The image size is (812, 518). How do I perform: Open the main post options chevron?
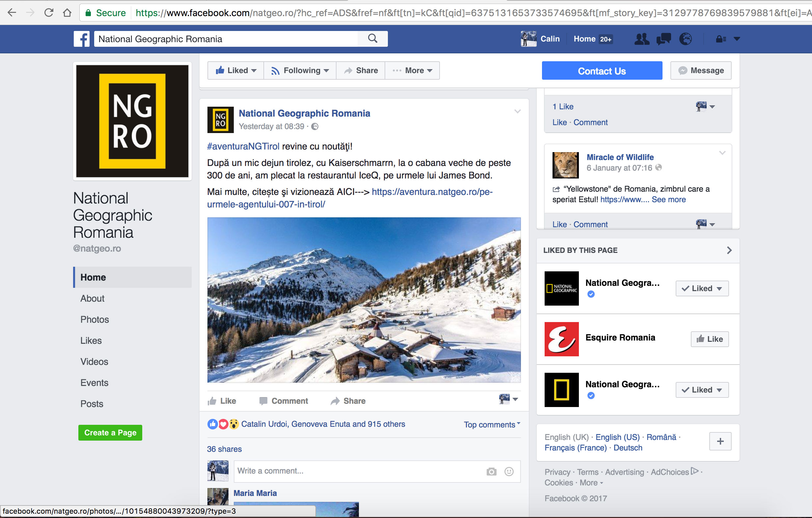point(517,111)
